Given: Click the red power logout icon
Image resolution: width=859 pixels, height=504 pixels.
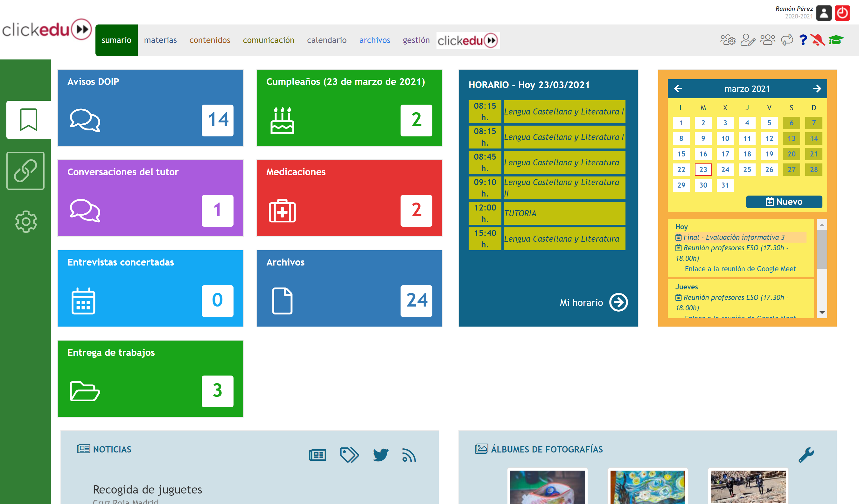Looking at the screenshot, I should point(842,13).
